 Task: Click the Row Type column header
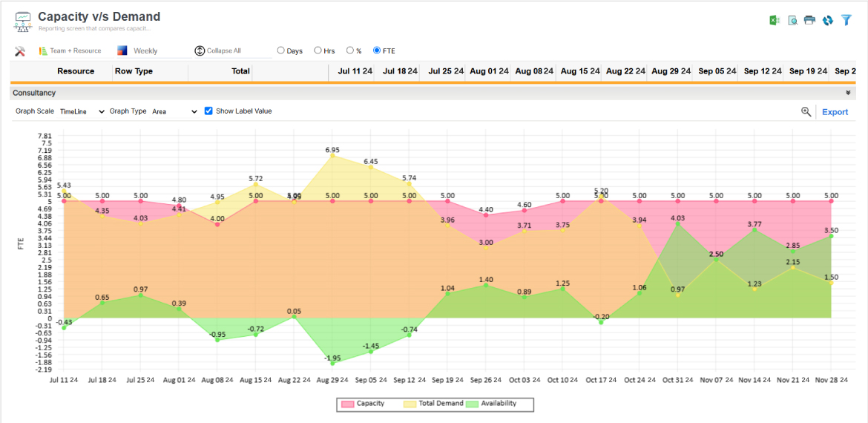pos(134,70)
